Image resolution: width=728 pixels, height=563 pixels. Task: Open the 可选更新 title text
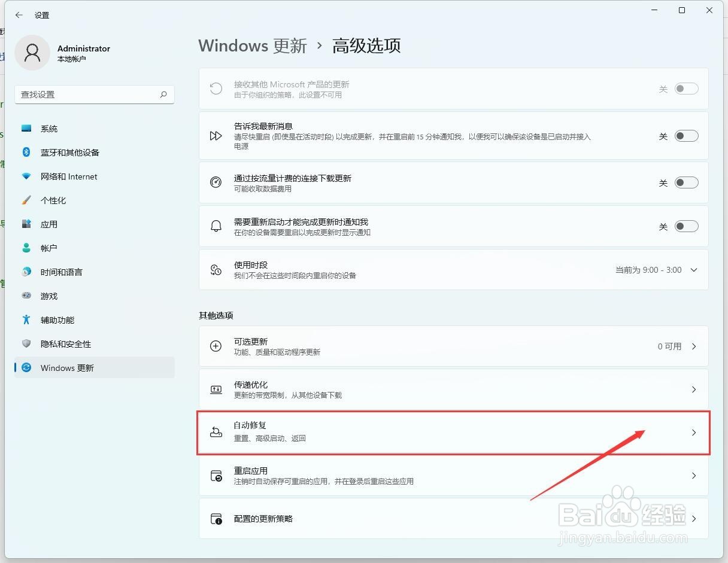250,341
